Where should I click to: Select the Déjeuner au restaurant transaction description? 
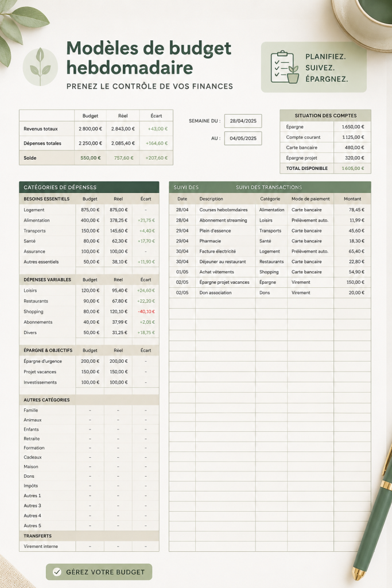pyautogui.click(x=223, y=262)
